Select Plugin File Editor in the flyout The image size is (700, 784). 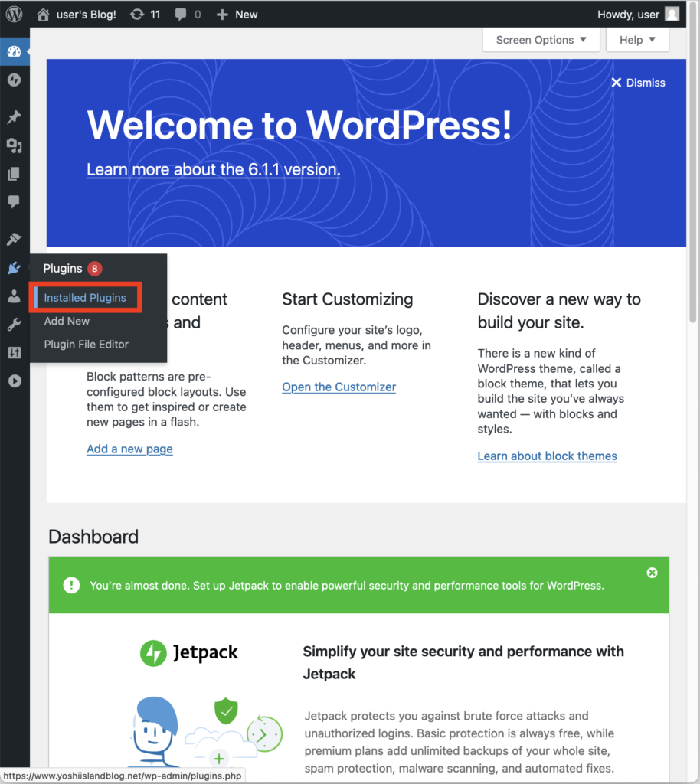(x=87, y=345)
